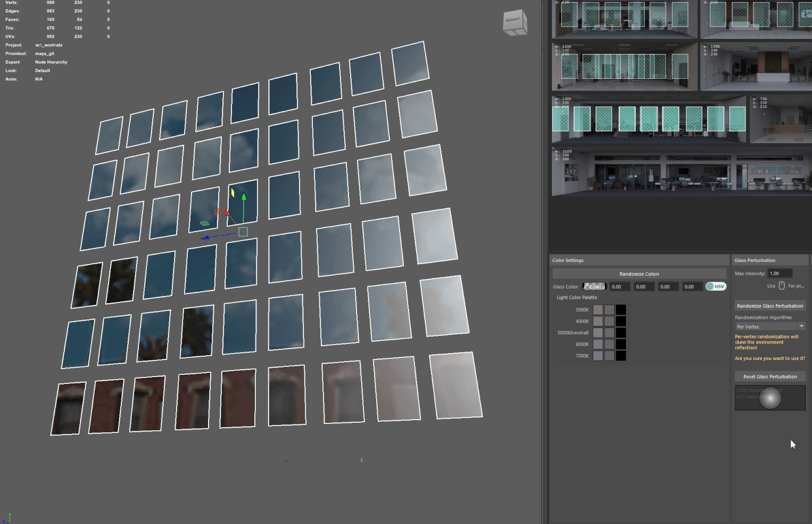812x524 pixels.
Task: Pick the second 4000K light color swatch
Action: (609, 321)
